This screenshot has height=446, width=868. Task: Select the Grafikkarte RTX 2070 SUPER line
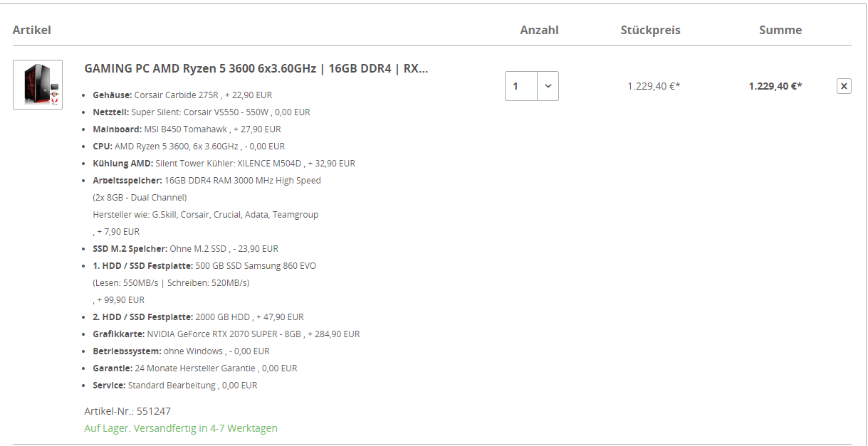point(226,334)
